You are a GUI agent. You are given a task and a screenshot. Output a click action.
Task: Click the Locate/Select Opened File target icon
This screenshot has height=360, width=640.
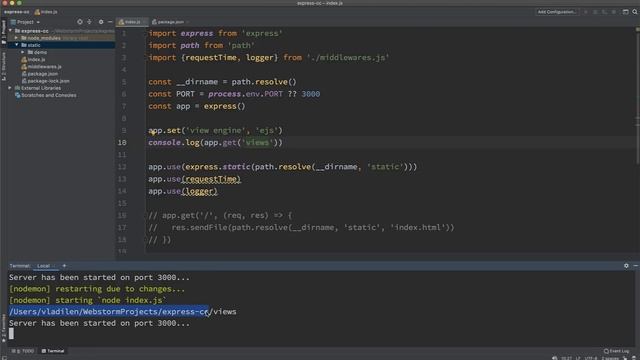coord(80,22)
